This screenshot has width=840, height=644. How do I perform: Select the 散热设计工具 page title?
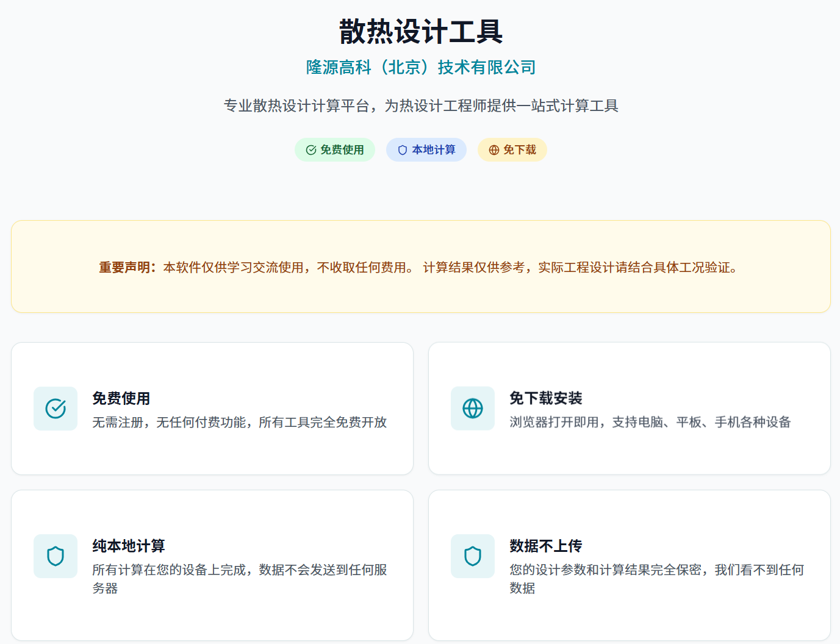(x=420, y=34)
